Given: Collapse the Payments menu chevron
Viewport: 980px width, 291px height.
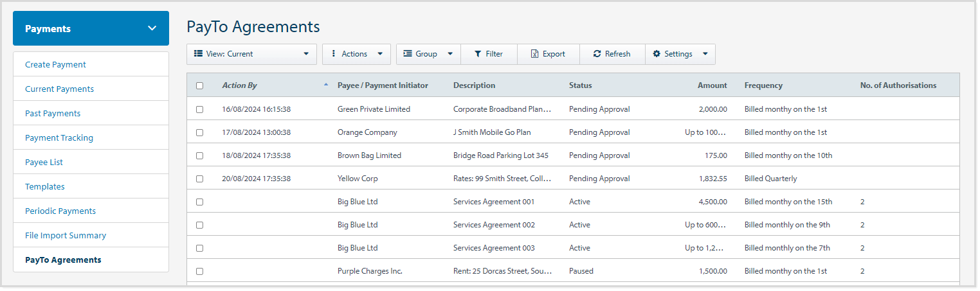Looking at the screenshot, I should click(152, 28).
